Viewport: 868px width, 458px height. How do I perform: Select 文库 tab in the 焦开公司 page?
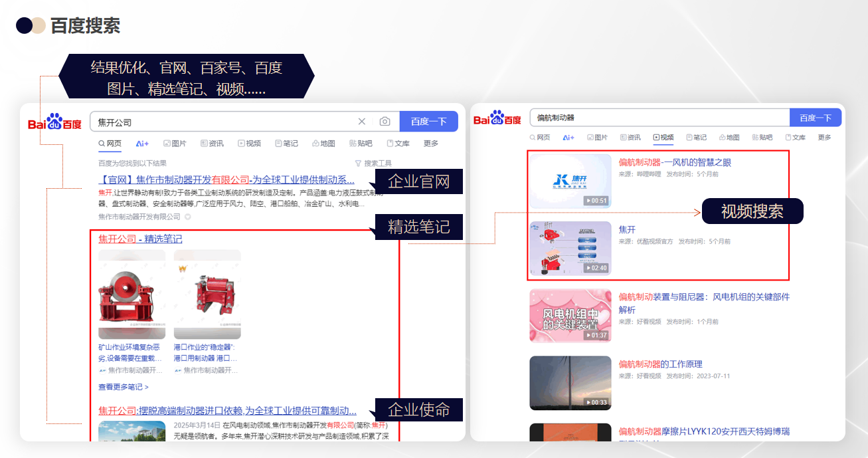[x=398, y=143]
